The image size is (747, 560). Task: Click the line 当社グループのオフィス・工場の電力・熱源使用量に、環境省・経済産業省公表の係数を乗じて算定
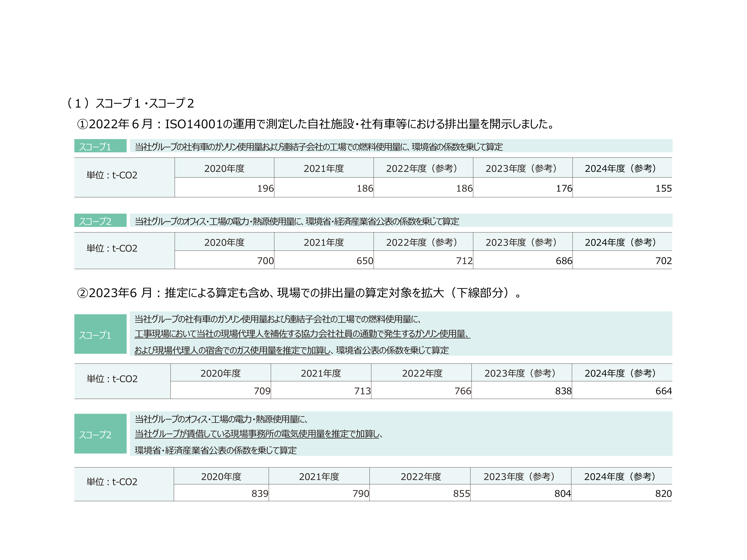(297, 222)
